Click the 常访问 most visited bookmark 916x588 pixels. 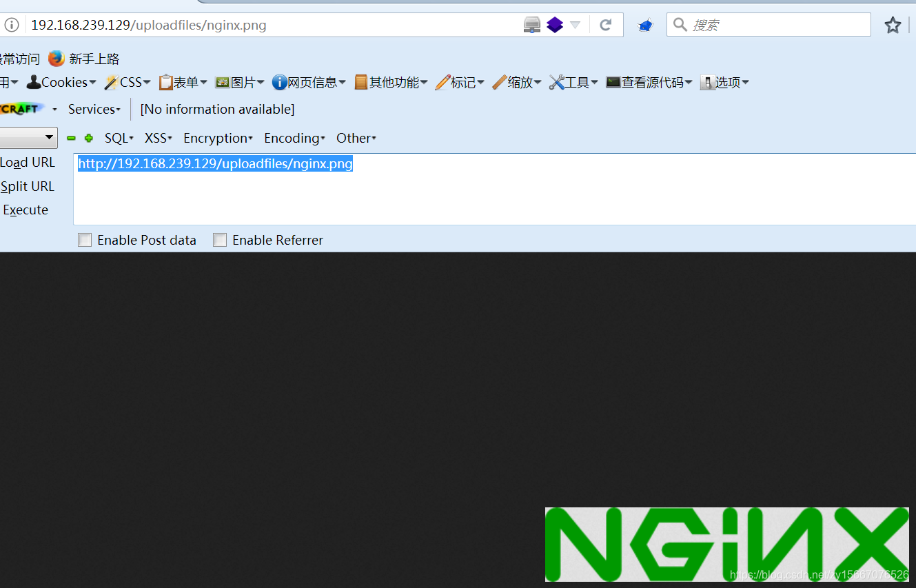(20, 59)
